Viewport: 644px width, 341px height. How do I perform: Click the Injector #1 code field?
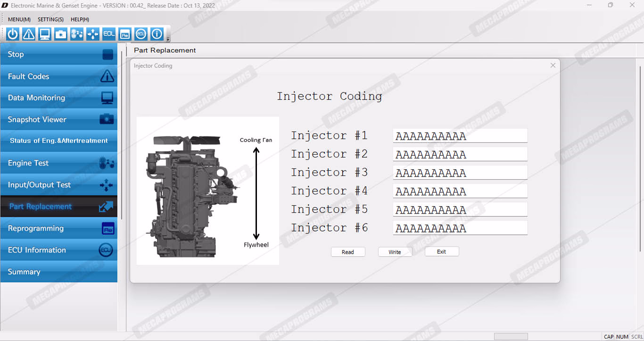click(460, 136)
